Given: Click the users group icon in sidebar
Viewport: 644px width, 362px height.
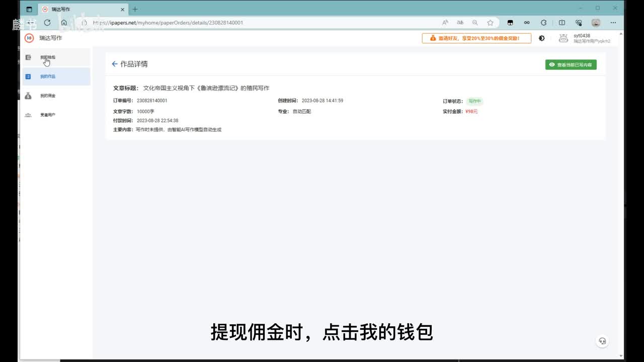Looking at the screenshot, I should (x=28, y=115).
